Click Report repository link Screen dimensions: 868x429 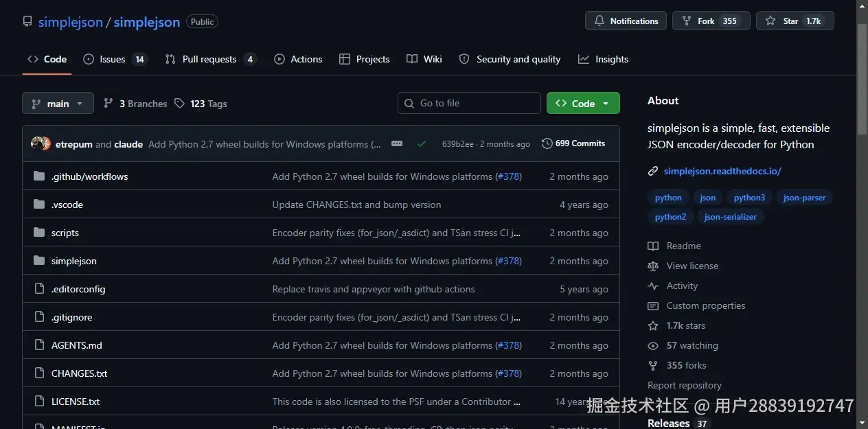685,385
